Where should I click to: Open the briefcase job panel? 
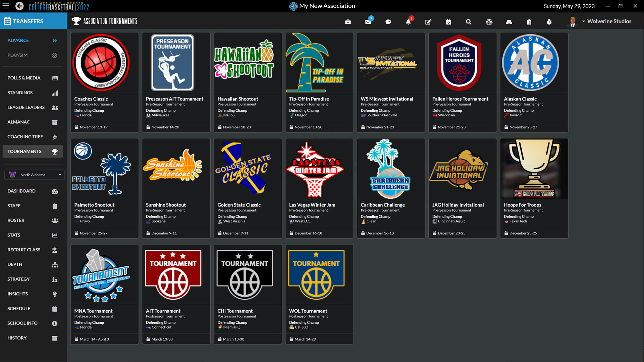coord(348,21)
